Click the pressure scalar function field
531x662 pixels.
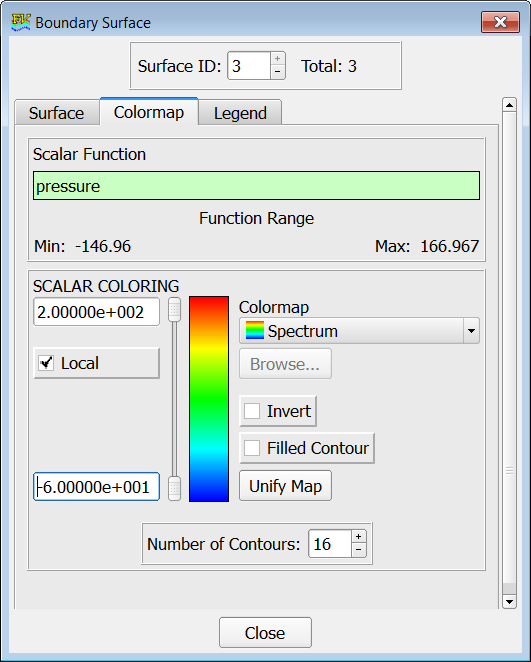(x=256, y=186)
